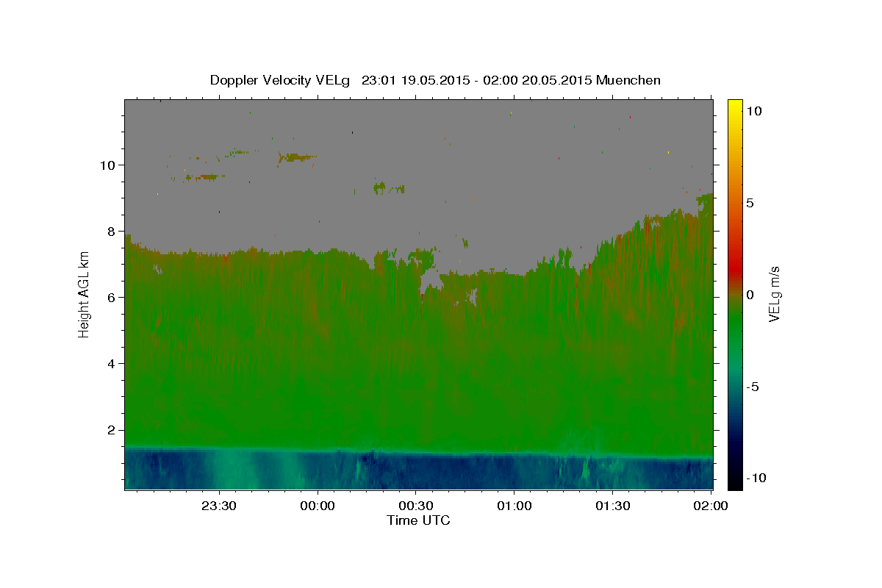The image size is (882, 588).
Task: Click the yellow top of the colorbar
Action: (734, 104)
